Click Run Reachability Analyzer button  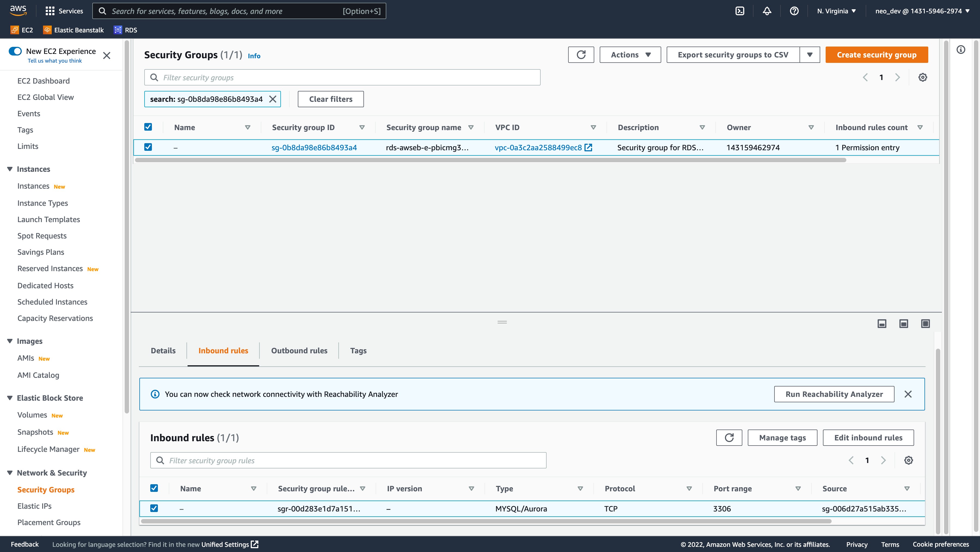[x=834, y=394]
